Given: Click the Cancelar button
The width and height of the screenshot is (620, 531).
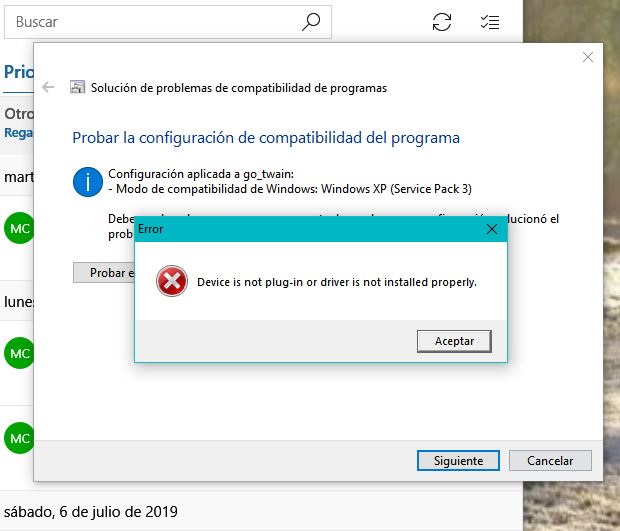Looking at the screenshot, I should [x=550, y=461].
